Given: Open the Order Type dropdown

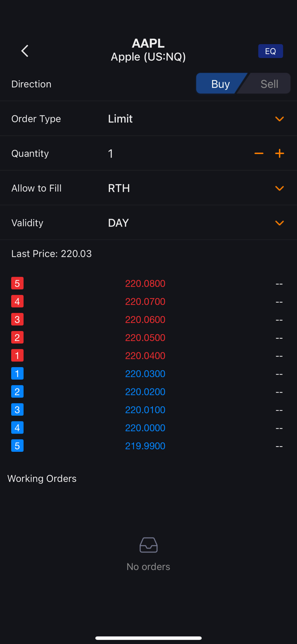Looking at the screenshot, I should (x=279, y=119).
